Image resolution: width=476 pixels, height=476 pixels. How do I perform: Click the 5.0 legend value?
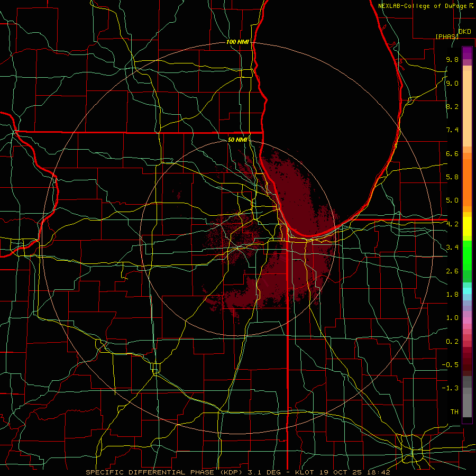[x=452, y=200]
